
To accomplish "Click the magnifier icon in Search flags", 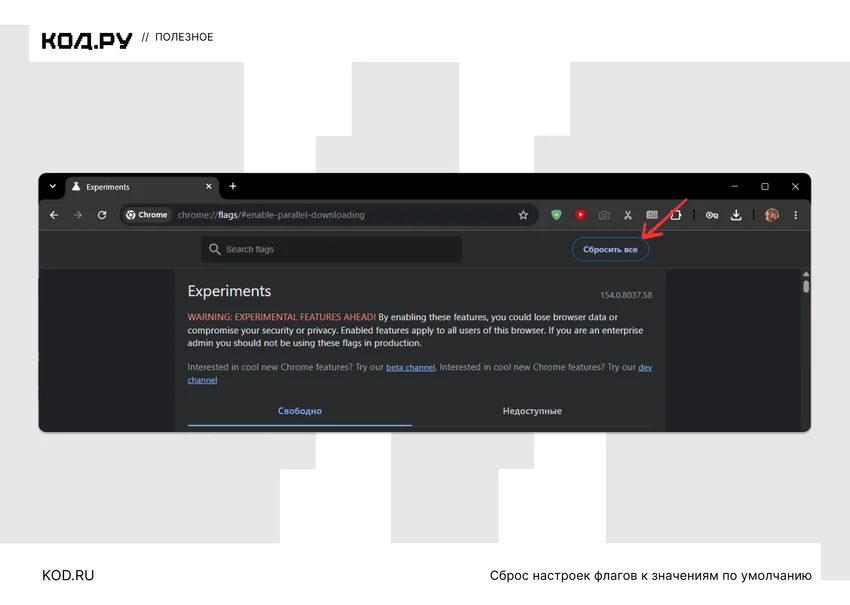I will (215, 249).
